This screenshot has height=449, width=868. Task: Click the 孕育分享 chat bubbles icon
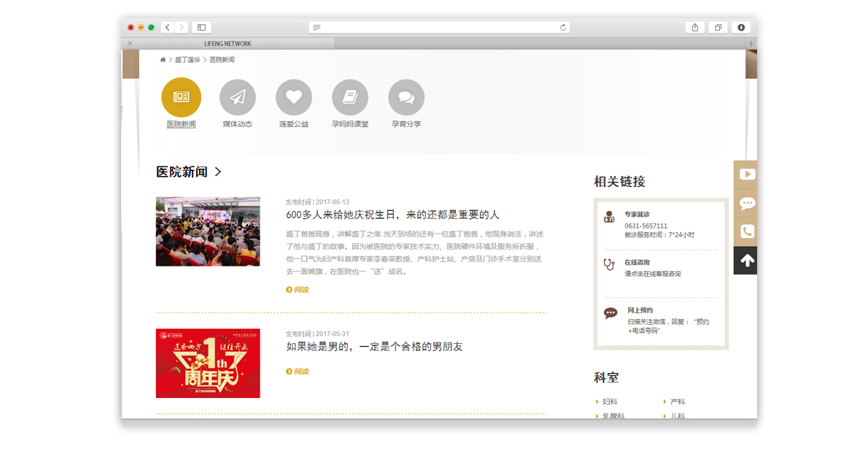coord(406,97)
